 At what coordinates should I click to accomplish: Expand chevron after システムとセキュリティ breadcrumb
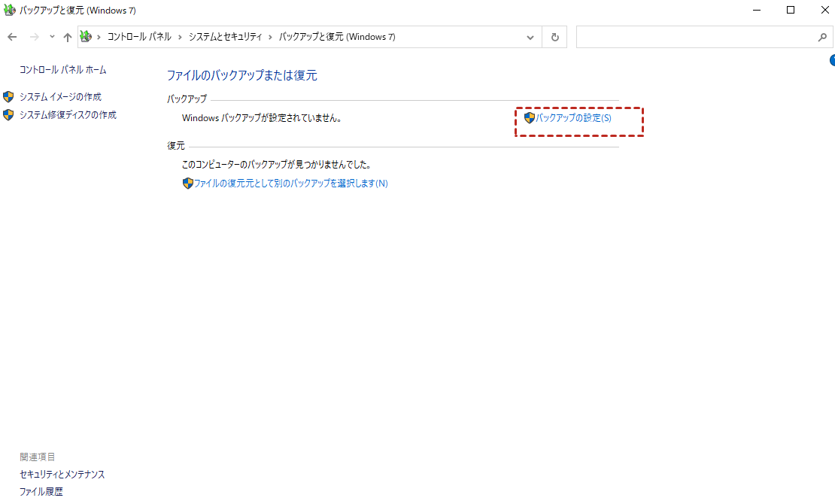(271, 37)
